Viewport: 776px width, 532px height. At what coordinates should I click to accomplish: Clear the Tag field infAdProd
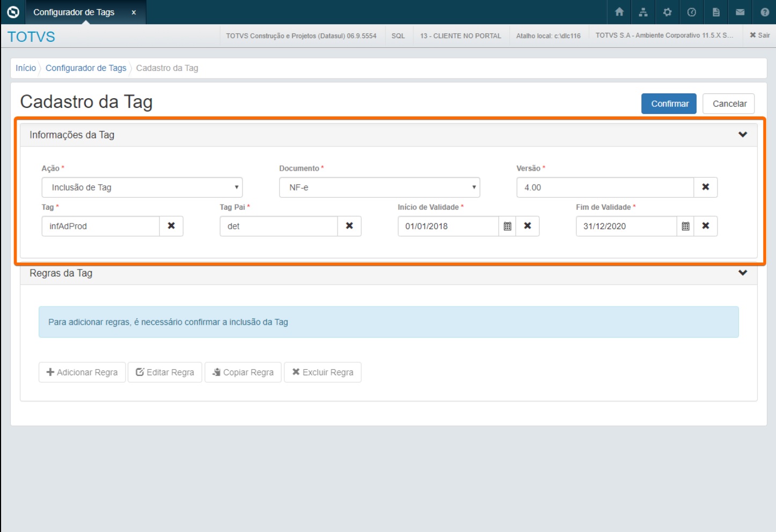point(171,226)
